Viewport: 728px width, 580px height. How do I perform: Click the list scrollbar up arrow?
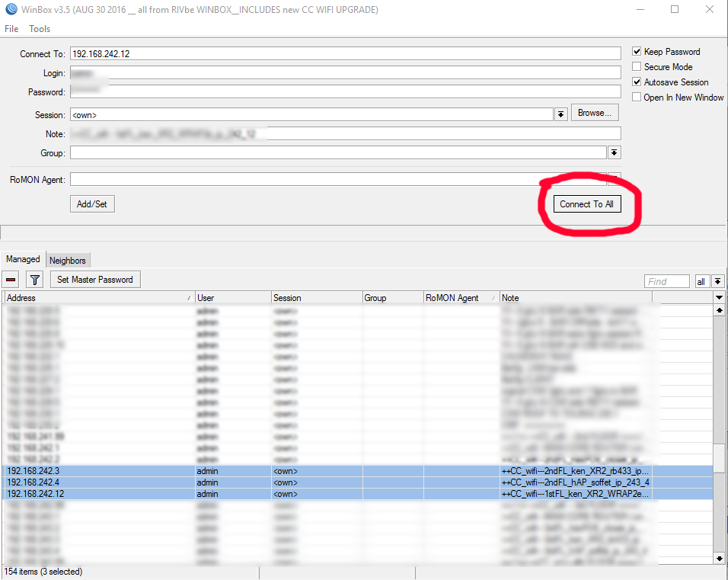[x=719, y=309]
